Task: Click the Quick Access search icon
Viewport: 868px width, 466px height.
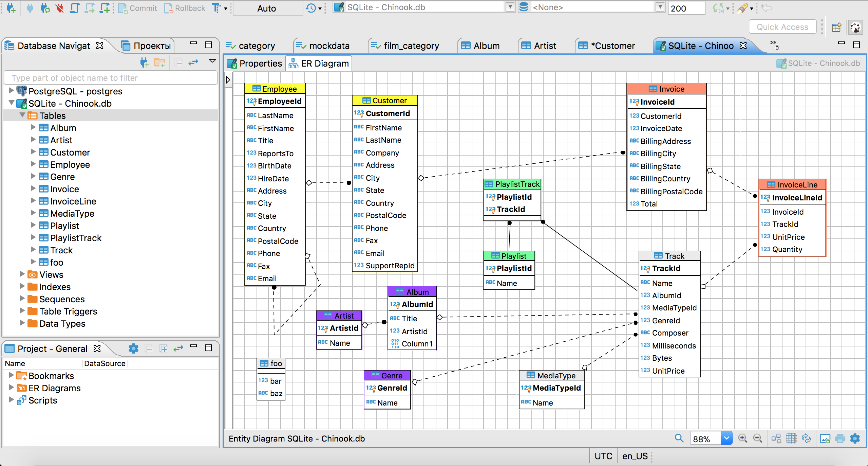Action: click(782, 26)
